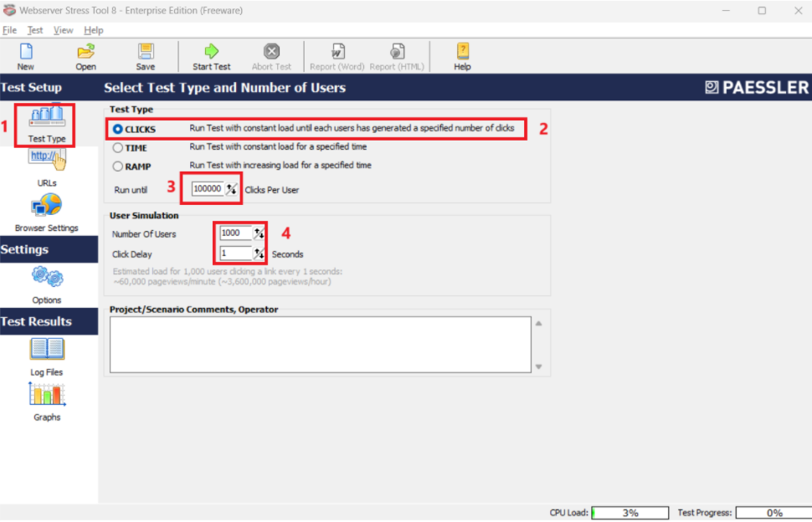The width and height of the screenshot is (812, 522).
Task: Minimize the Webserver Stress Tool window
Action: pyautogui.click(x=726, y=10)
